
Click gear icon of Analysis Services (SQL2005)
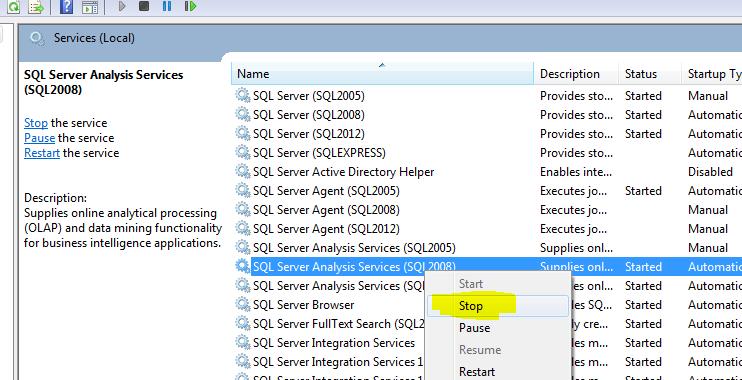[243, 247]
